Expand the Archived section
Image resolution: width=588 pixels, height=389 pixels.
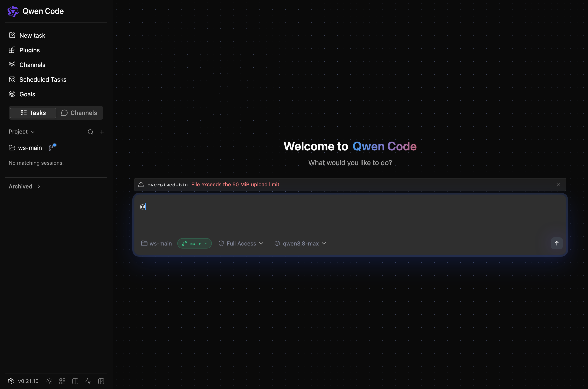[25, 186]
